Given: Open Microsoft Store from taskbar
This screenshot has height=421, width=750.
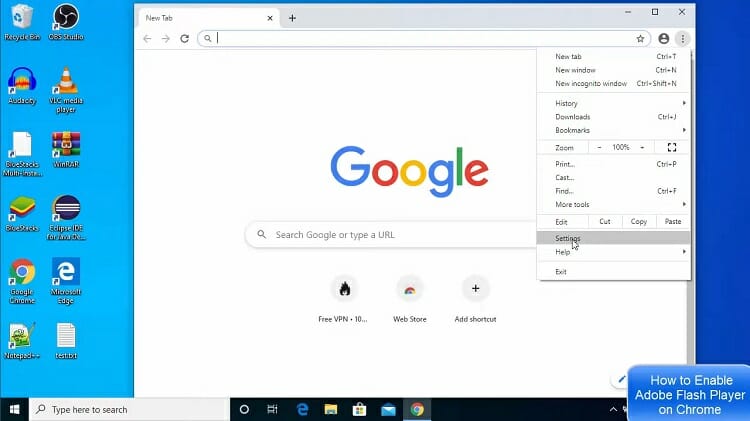Looking at the screenshot, I should [359, 410].
